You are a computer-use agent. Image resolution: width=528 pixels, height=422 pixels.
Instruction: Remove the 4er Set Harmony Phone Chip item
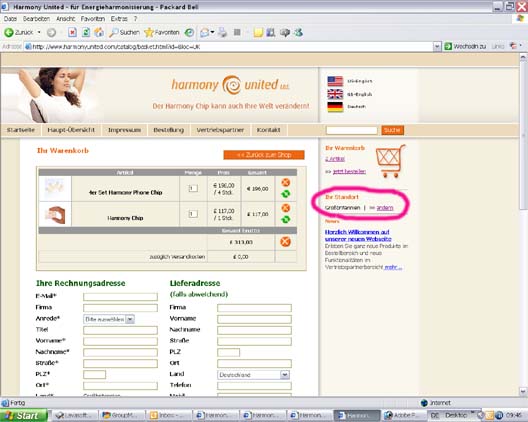pos(286,182)
